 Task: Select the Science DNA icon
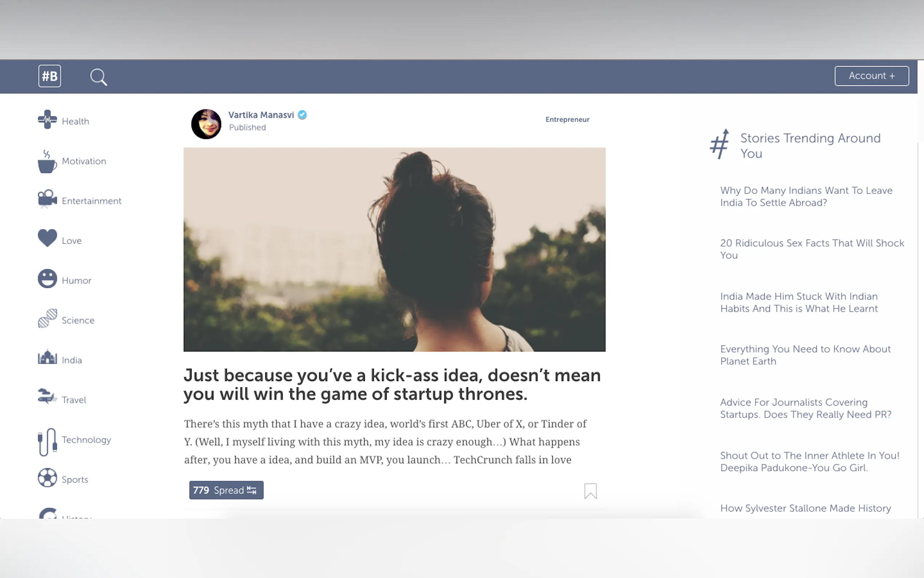click(47, 318)
